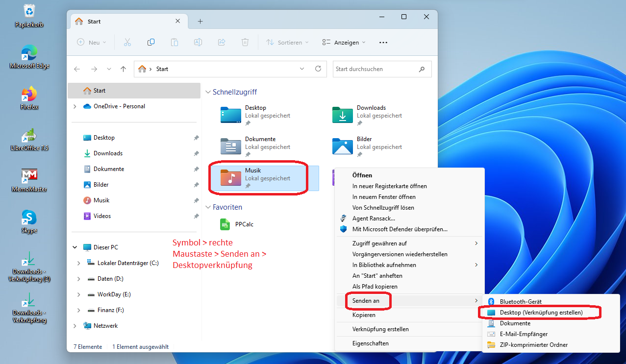
Task: Click the Share icon in toolbar
Action: [x=222, y=43]
